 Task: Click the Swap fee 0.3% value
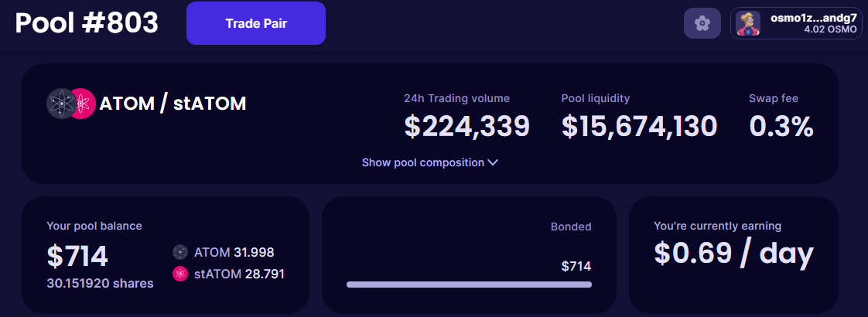(x=781, y=126)
